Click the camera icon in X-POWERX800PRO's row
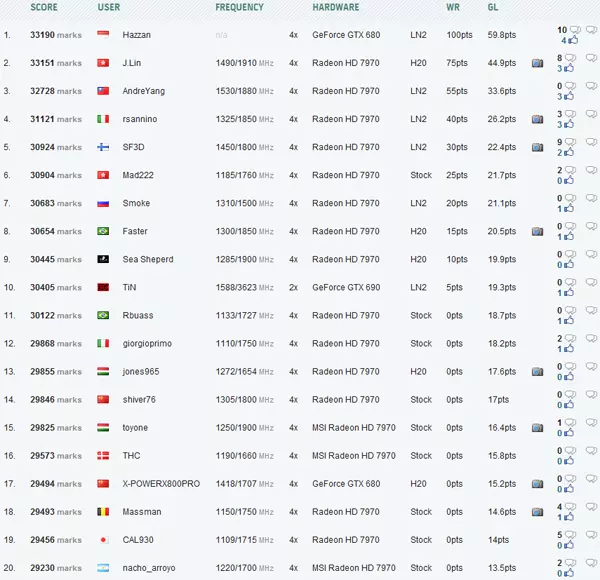 pos(538,483)
